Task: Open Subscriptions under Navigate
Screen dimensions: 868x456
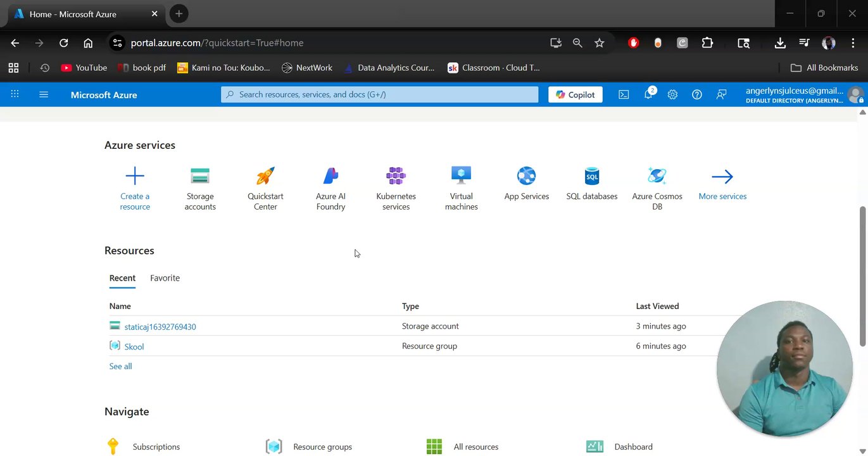Action: coord(156,446)
